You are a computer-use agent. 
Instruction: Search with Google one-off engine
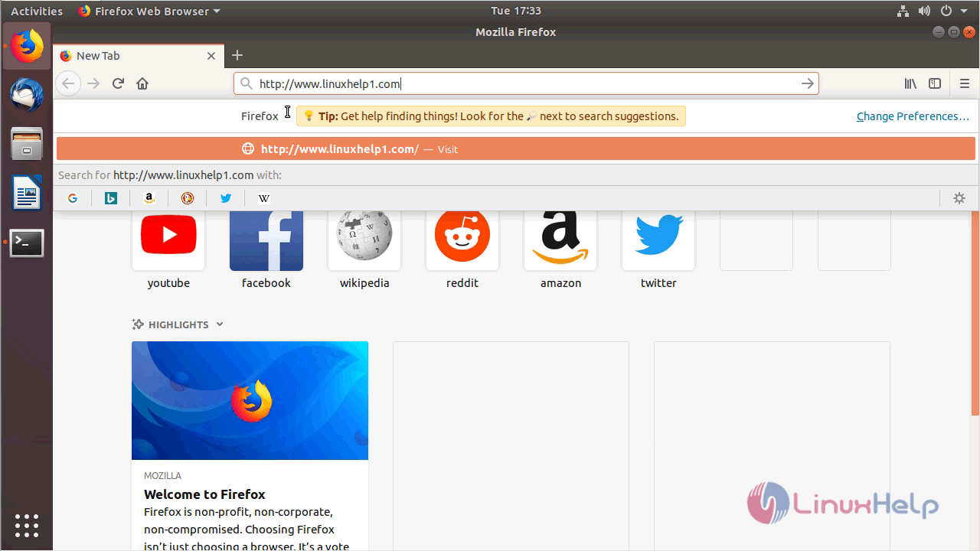coord(73,198)
